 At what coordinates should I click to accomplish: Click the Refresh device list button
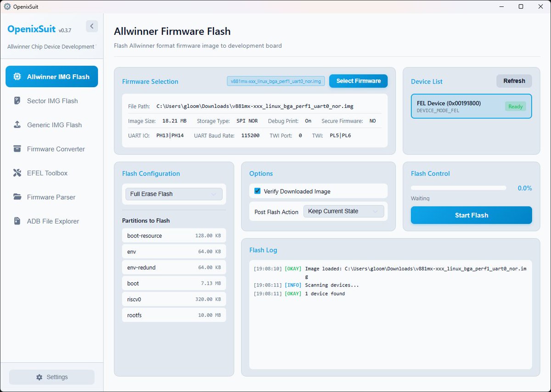[514, 81]
